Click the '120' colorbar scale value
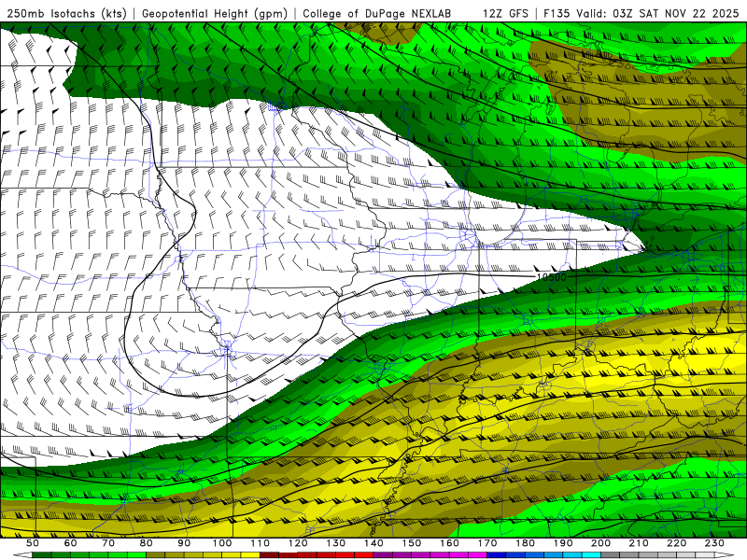This screenshot has width=747, height=560. tap(298, 543)
